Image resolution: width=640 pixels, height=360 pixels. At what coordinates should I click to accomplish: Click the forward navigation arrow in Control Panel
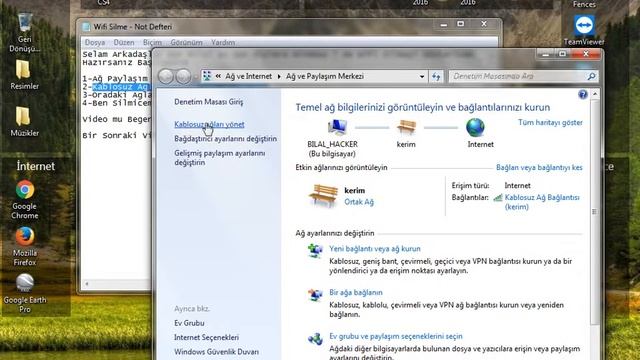183,76
